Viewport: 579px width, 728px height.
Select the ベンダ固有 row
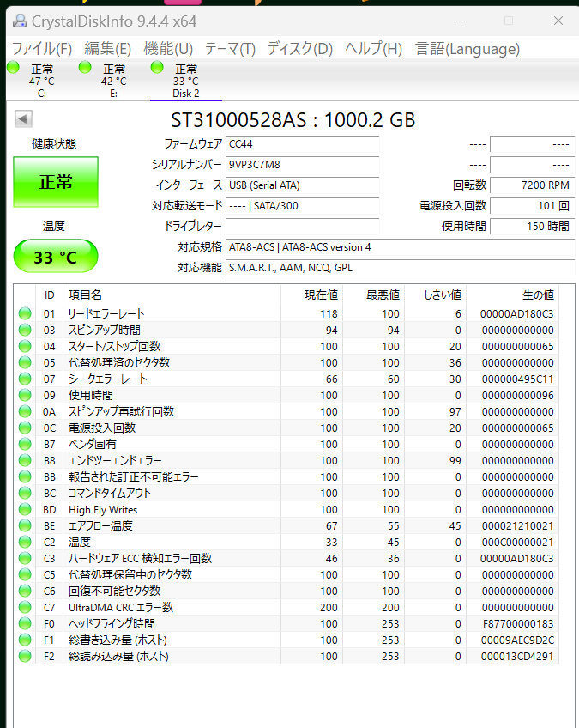click(x=286, y=445)
